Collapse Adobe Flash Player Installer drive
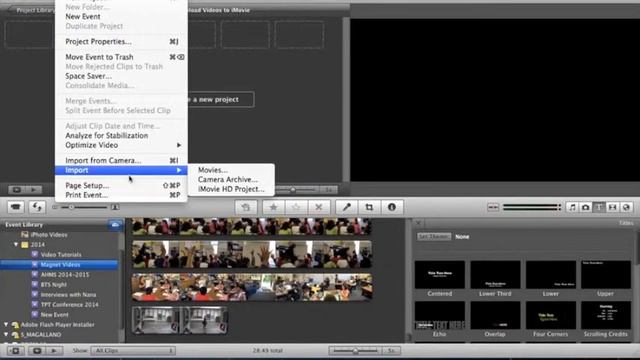The image size is (640, 360). (x=6, y=324)
